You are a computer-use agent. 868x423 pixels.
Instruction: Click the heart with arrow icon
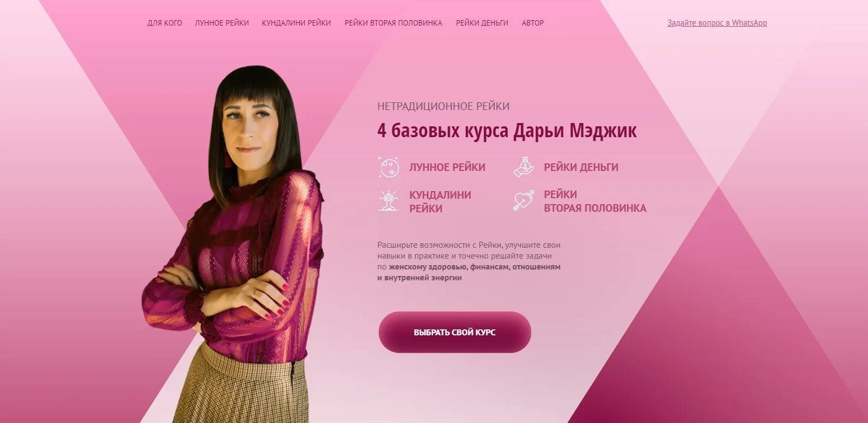pyautogui.click(x=524, y=200)
